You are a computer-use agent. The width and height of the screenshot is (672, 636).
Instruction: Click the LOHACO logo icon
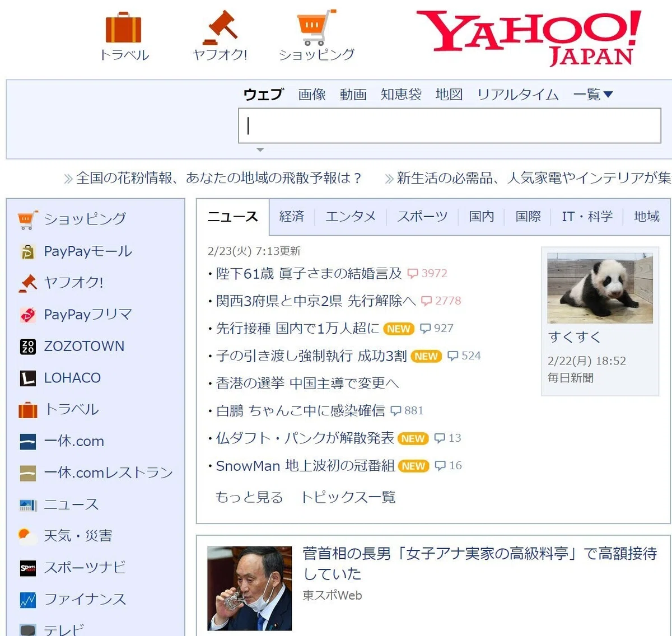[27, 378]
